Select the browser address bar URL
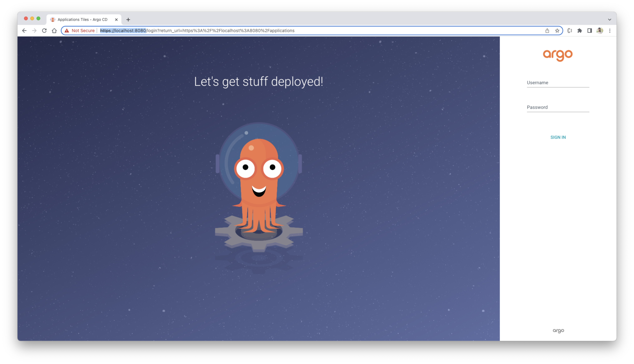Screen dimensions: 634x364 click(x=317, y=30)
